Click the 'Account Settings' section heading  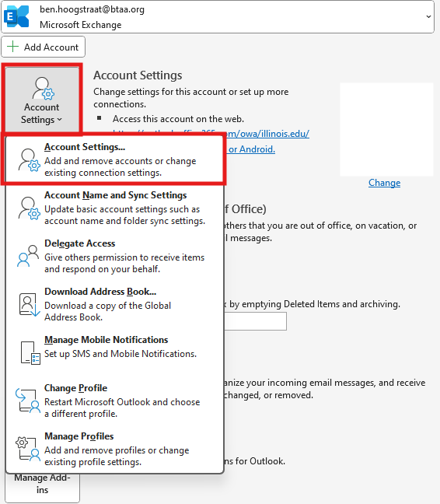click(138, 75)
